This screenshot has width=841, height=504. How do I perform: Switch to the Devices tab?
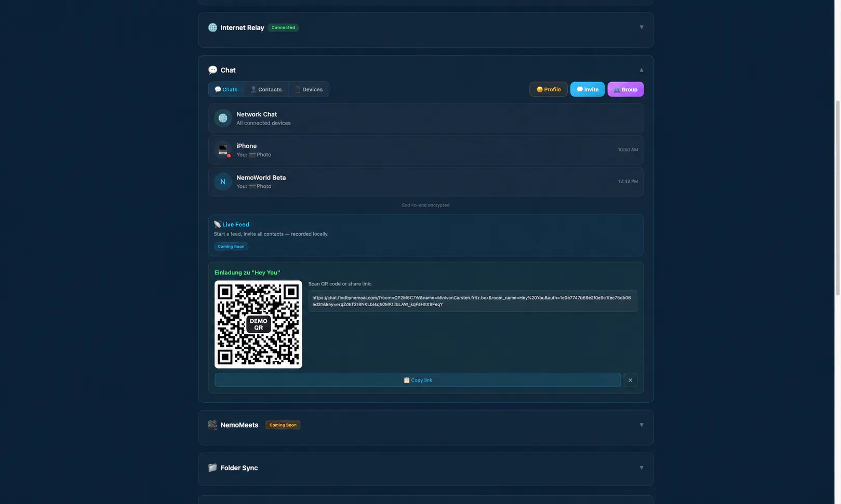click(x=309, y=89)
